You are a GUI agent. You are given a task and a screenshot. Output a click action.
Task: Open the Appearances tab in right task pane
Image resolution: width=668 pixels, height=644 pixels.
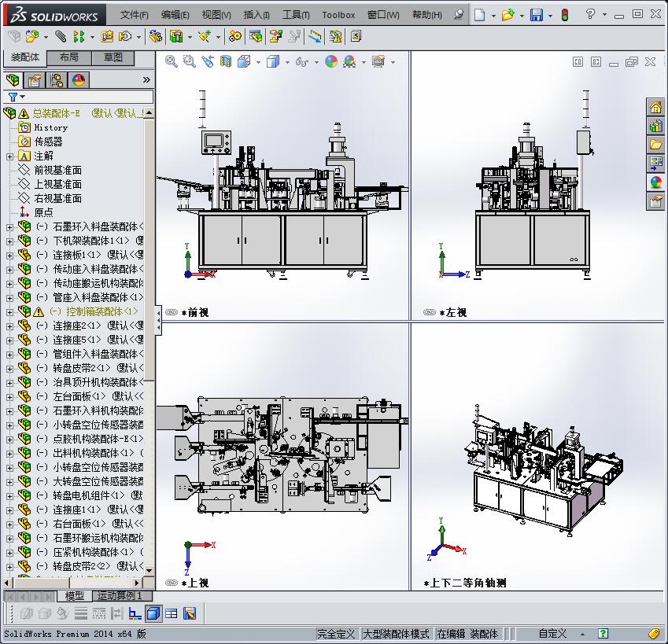pos(655,182)
